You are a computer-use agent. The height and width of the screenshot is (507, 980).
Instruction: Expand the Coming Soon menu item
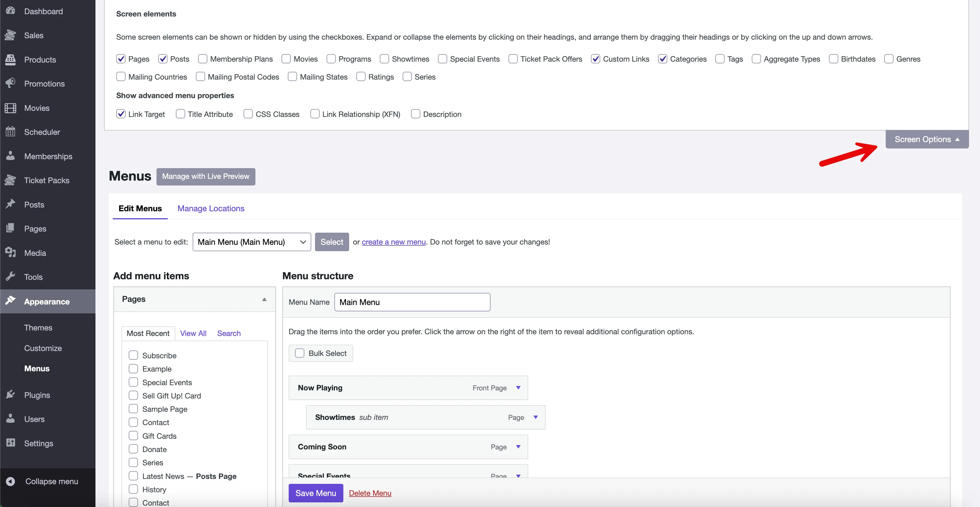click(x=518, y=447)
